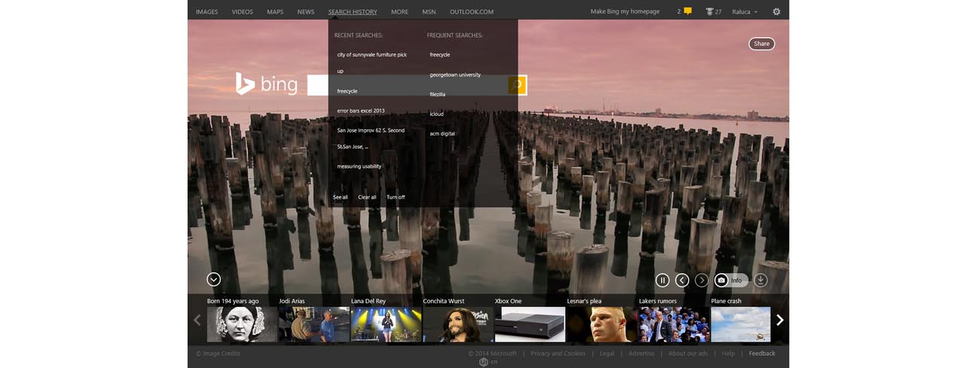The height and width of the screenshot is (368, 980).
Task: Open the Advertise footer link
Action: pos(642,353)
